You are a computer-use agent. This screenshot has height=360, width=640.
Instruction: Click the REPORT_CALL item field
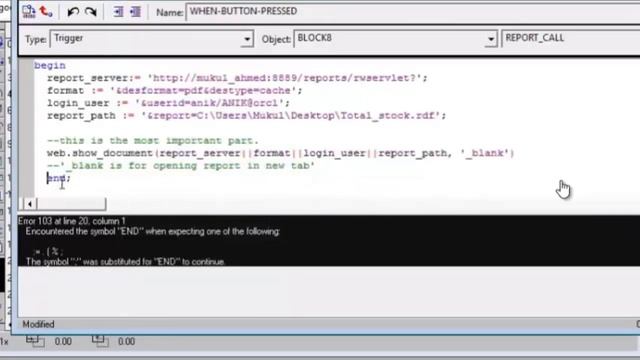[571, 38]
